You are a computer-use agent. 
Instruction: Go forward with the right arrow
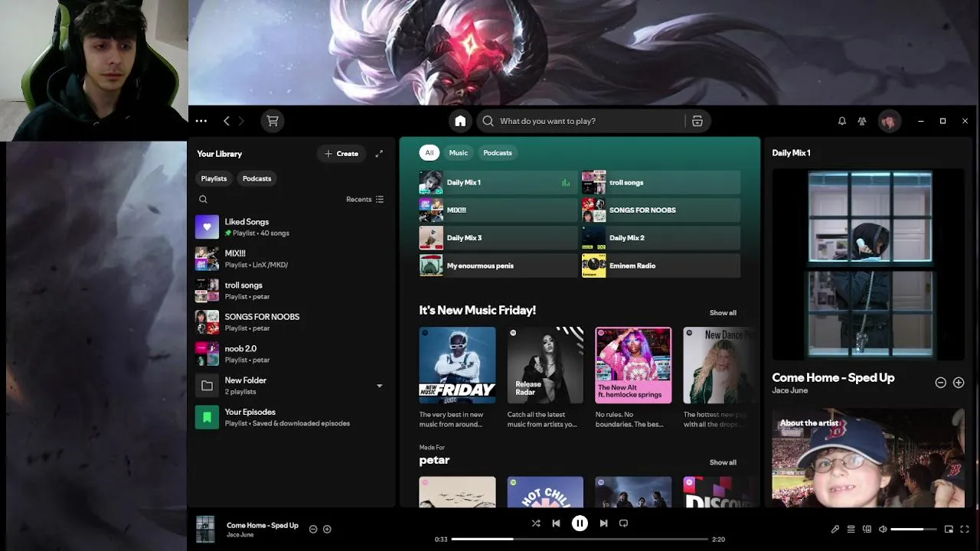(241, 121)
